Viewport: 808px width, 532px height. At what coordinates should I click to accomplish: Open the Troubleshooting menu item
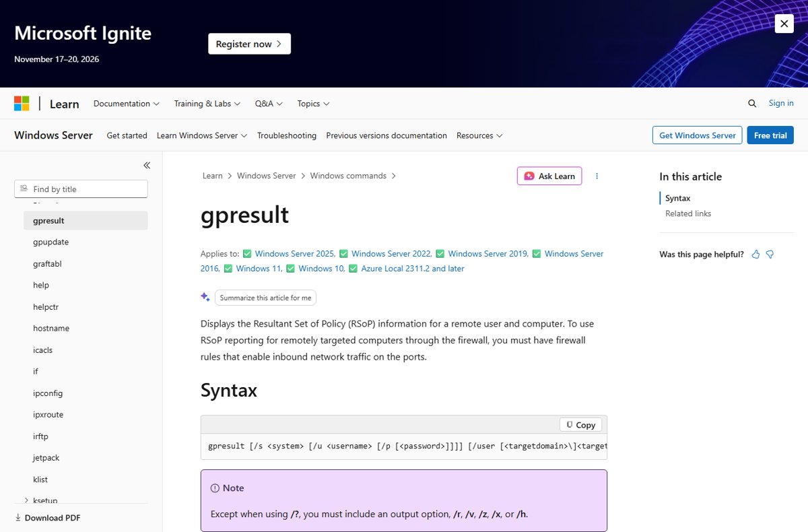tap(287, 135)
